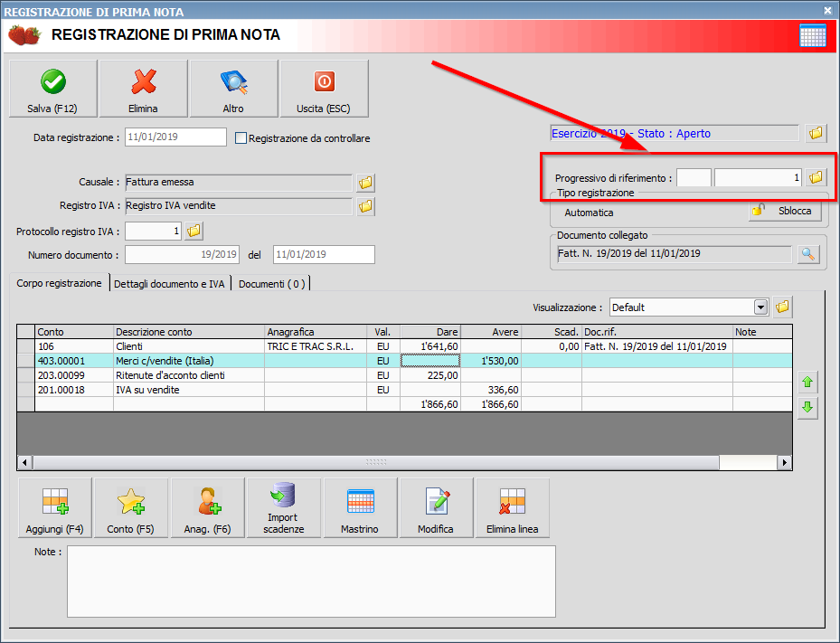Image resolution: width=840 pixels, height=643 pixels.
Task: Click the Salva (F12) green checkmark button
Action: coord(53,89)
